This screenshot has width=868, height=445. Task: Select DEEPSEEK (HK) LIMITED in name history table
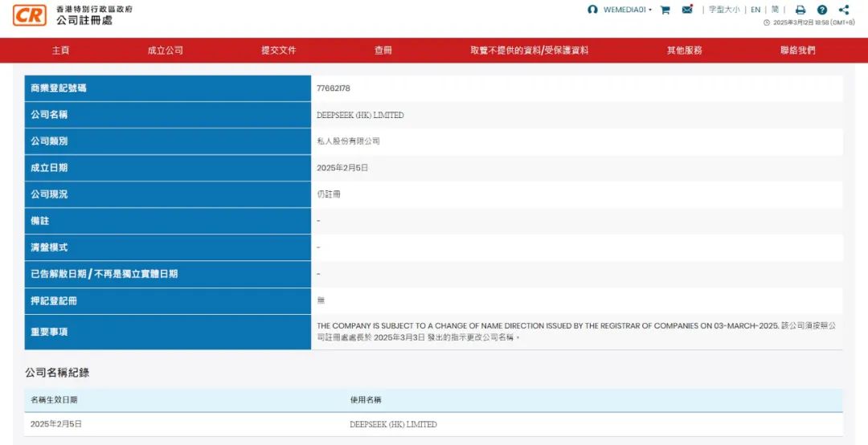click(x=394, y=425)
